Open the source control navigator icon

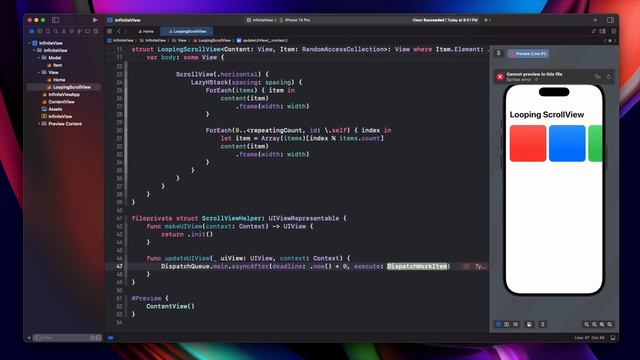(40, 31)
